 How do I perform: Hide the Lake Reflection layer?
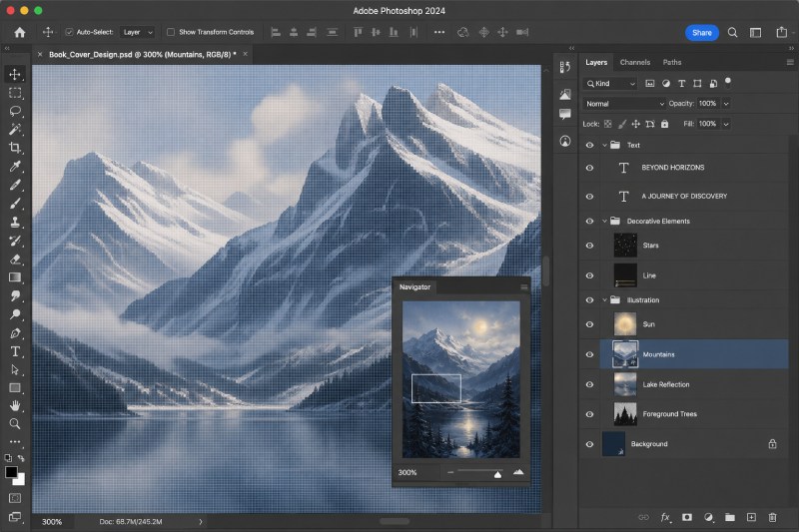[589, 384]
